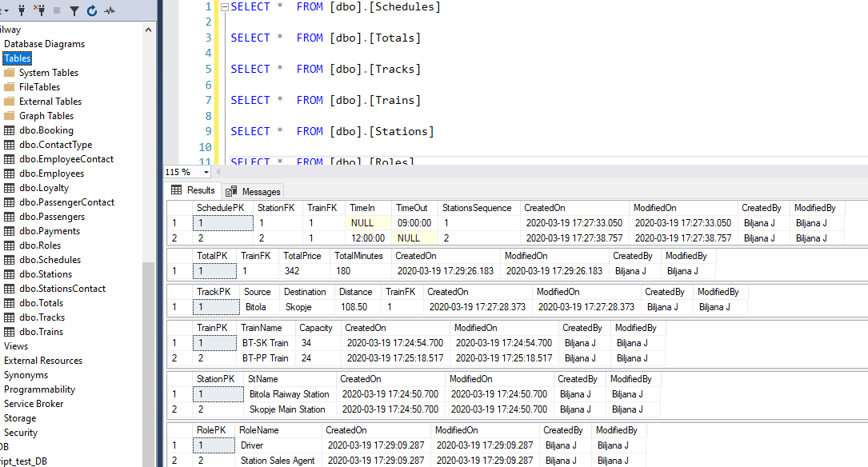Image resolution: width=868 pixels, height=467 pixels.
Task: Click the Filter funnel icon
Action: 74,10
